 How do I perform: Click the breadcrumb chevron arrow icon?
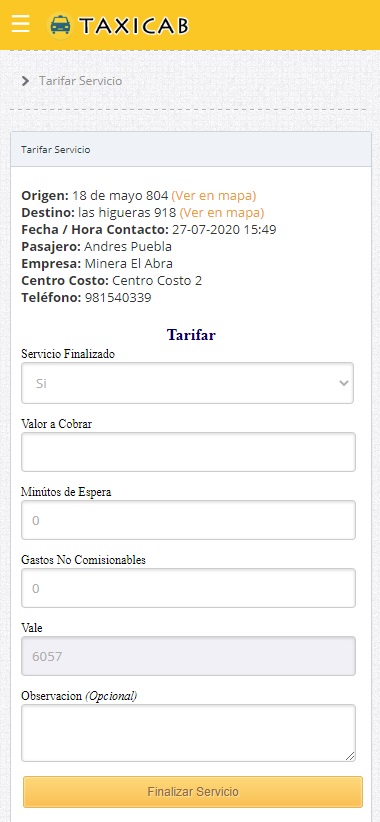click(x=25, y=81)
